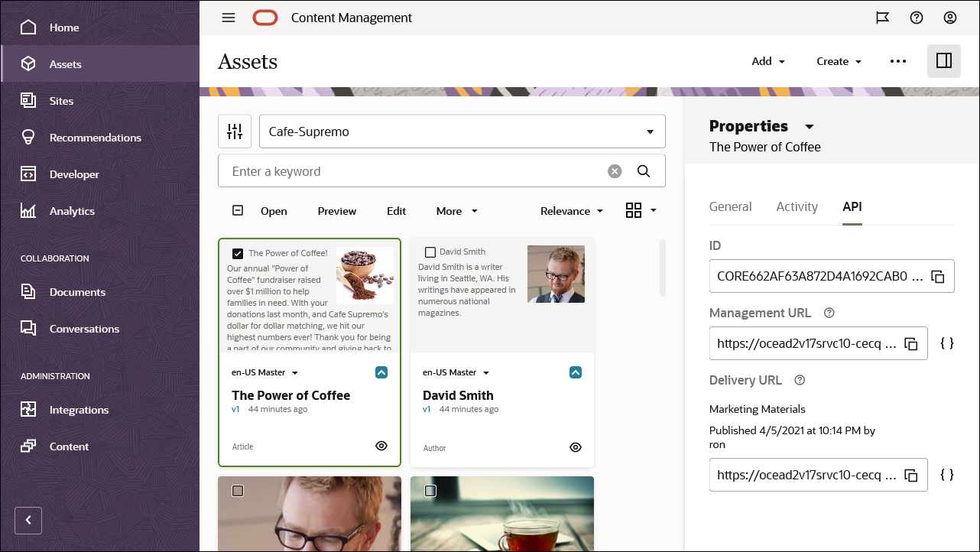This screenshot has width=980, height=552.
Task: Click the coffee beans thumbnail
Action: tap(365, 275)
